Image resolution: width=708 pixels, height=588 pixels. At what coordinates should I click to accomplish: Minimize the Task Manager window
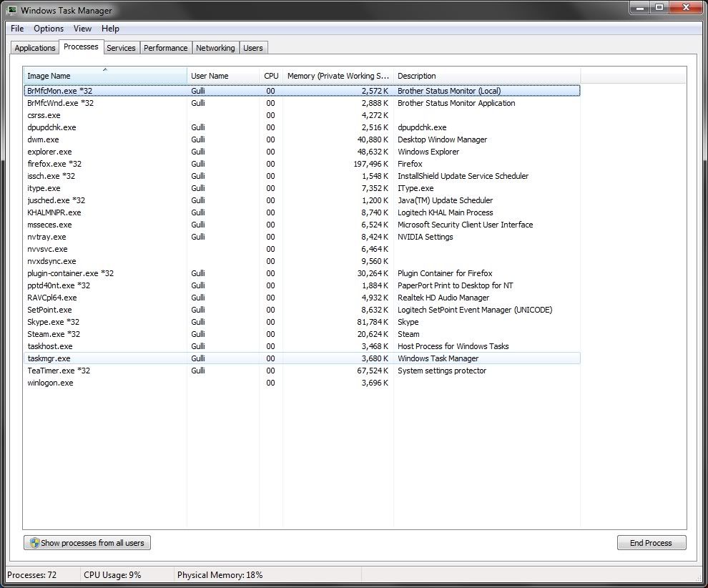640,8
